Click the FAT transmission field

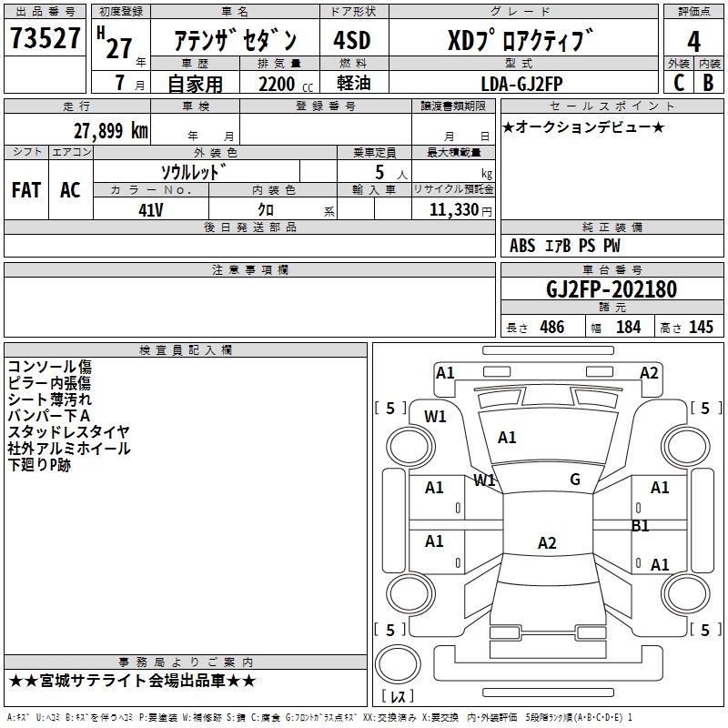tap(26, 190)
